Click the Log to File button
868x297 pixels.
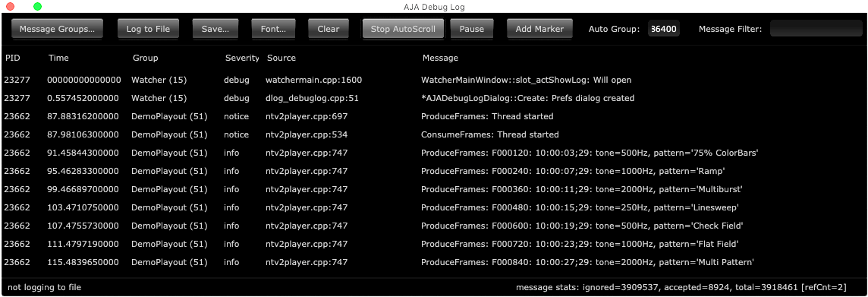coord(148,29)
